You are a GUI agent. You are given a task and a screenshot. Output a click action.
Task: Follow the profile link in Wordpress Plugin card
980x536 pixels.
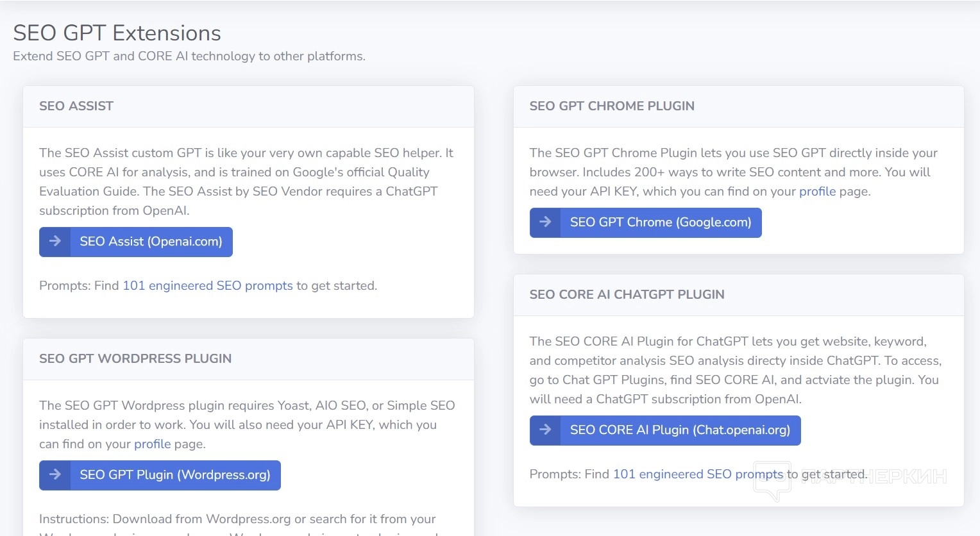coord(152,444)
